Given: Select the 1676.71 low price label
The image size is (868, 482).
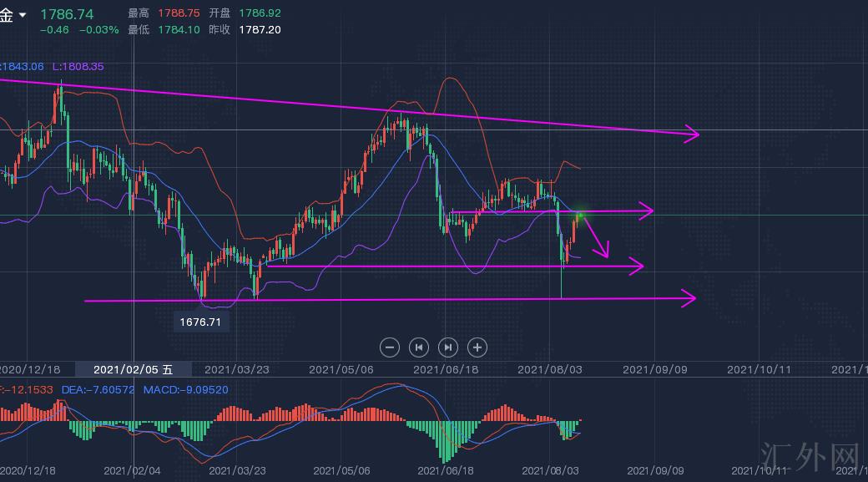Looking at the screenshot, I should pos(200,322).
